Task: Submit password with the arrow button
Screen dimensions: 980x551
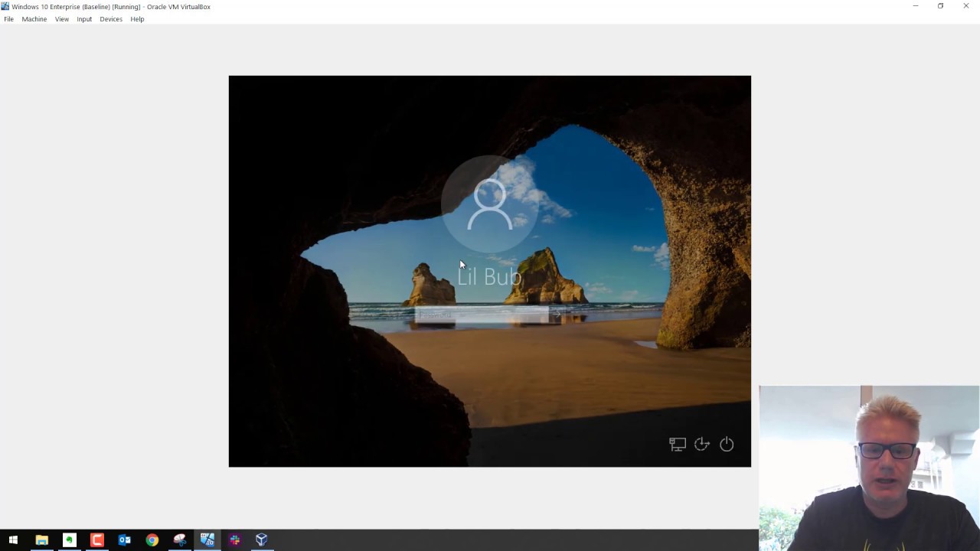Action: point(557,315)
